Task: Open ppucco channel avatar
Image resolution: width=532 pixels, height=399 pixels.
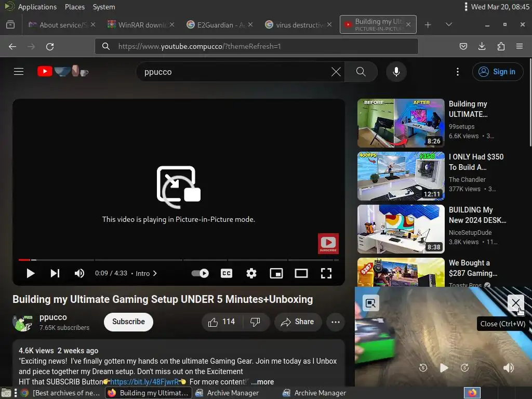Action: pyautogui.click(x=22, y=322)
